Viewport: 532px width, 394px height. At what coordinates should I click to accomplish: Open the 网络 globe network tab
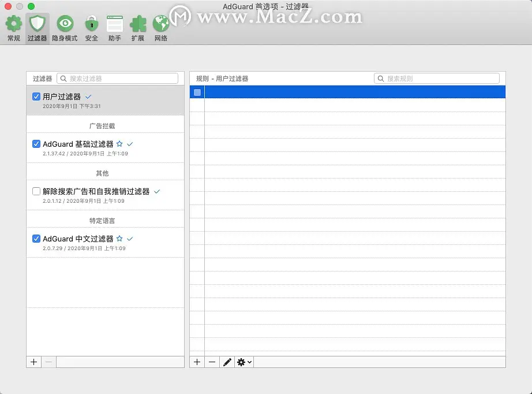pyautogui.click(x=161, y=28)
